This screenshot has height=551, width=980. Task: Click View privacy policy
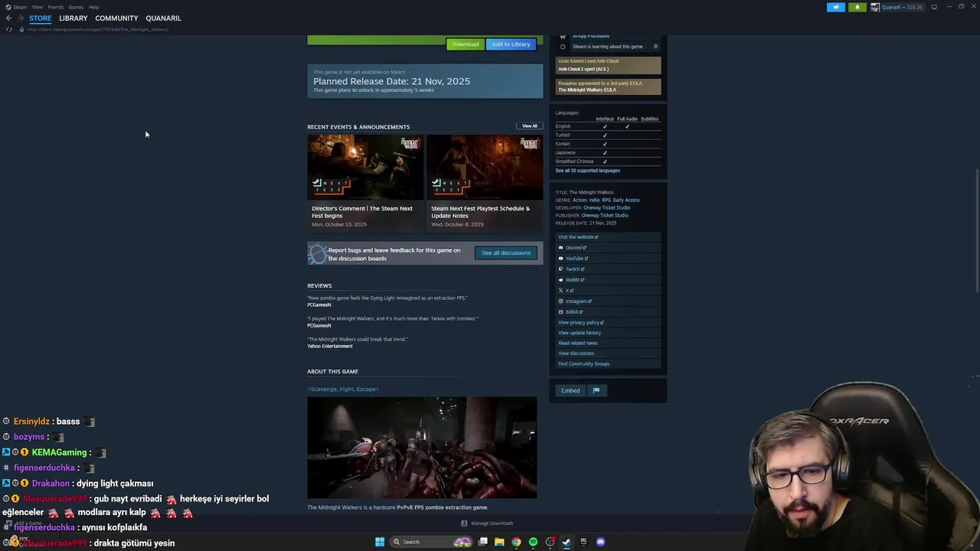click(608, 322)
